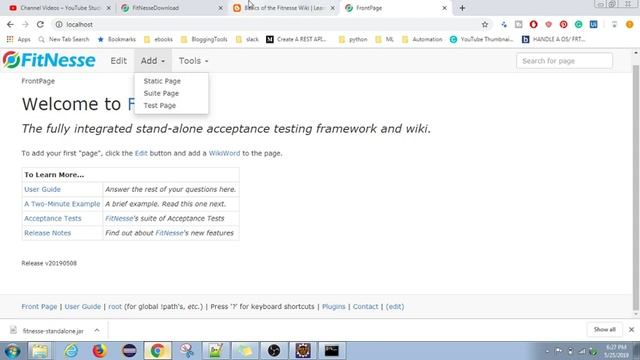
Task: Open the Edit page option
Action: [118, 61]
